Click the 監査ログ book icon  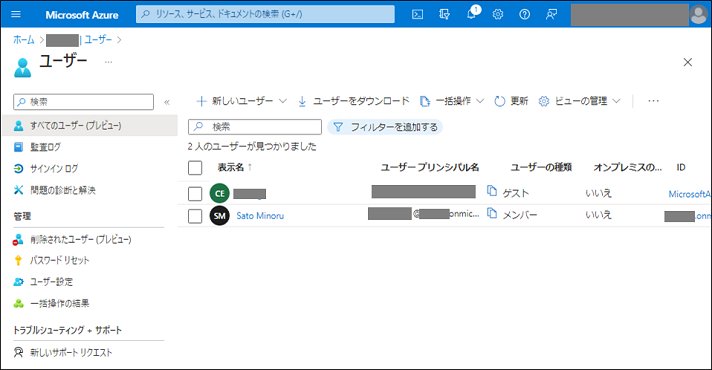pos(18,147)
